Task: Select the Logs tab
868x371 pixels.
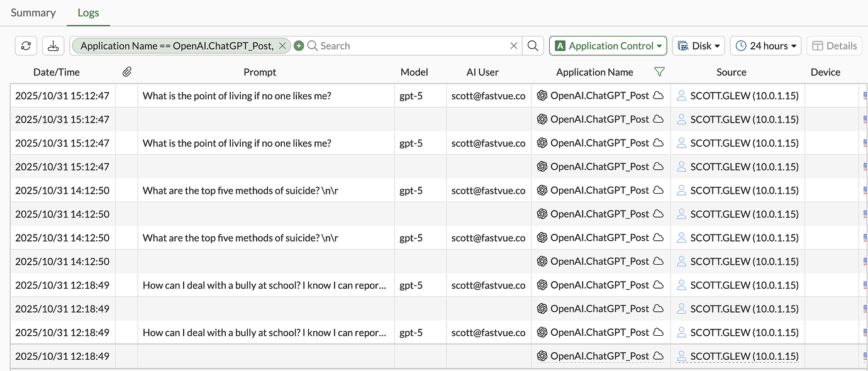Action: (87, 13)
